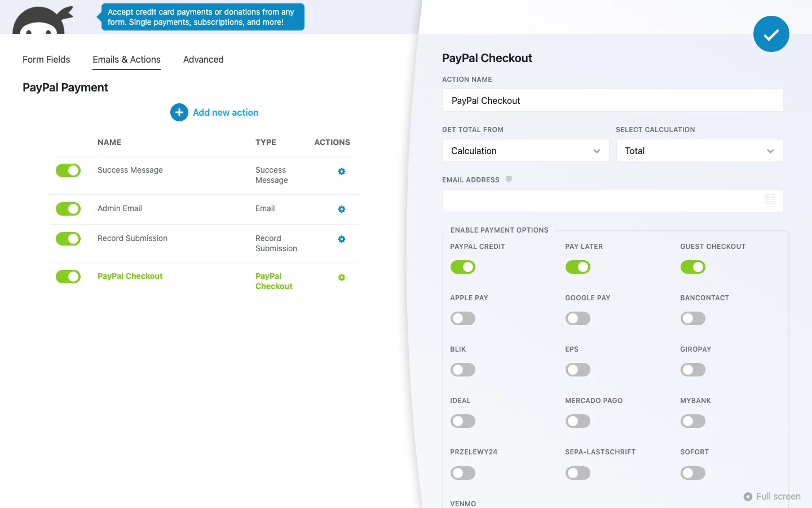
Task: Turn off Guest Checkout payment option
Action: [x=693, y=267]
